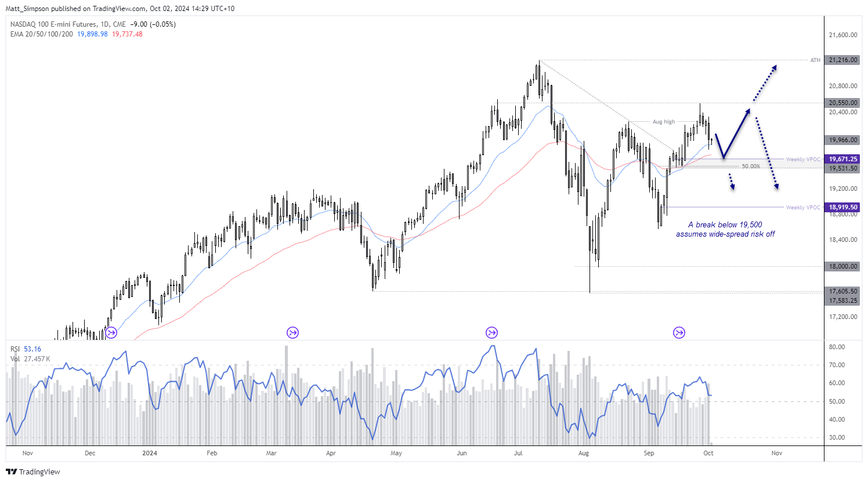Click the 17,583.25 price label
The width and height of the screenshot is (868, 482).
click(843, 300)
